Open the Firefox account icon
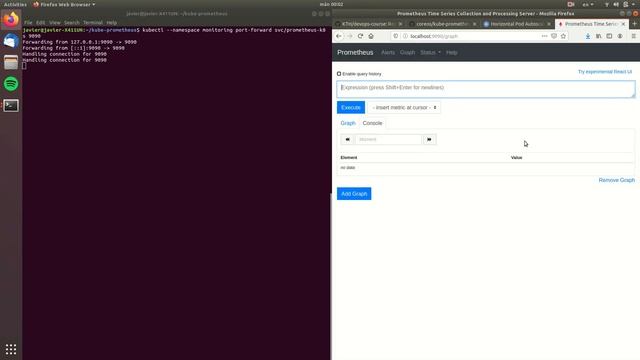640x360 pixels. [620, 36]
